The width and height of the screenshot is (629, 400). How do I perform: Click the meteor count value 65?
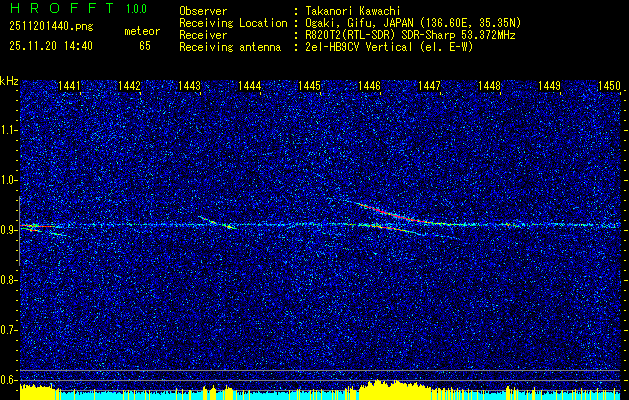click(x=145, y=46)
